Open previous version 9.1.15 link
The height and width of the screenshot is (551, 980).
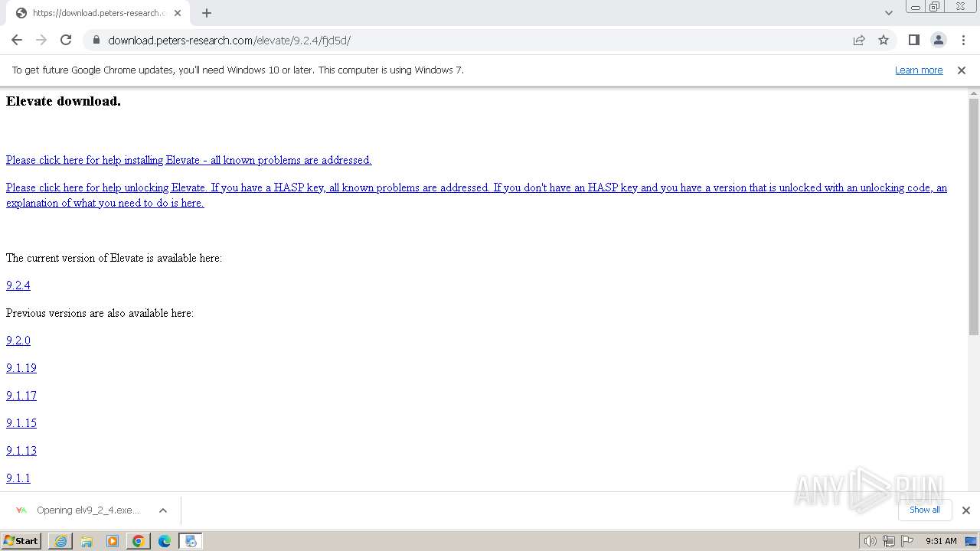coord(21,423)
